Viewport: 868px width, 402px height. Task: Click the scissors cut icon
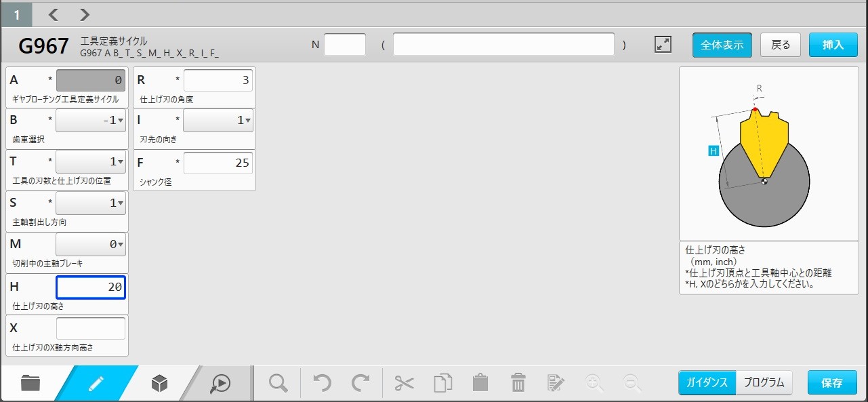(404, 383)
